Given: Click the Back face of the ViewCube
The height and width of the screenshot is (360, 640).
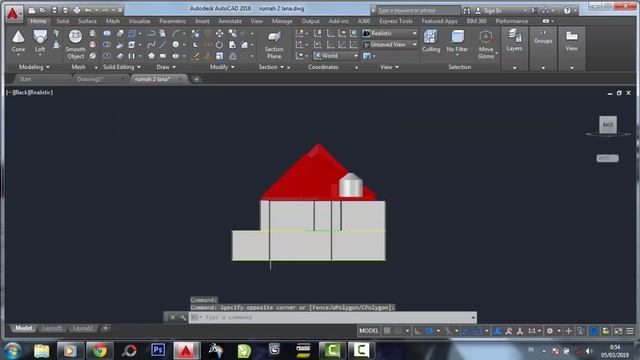Looking at the screenshot, I should (x=608, y=124).
